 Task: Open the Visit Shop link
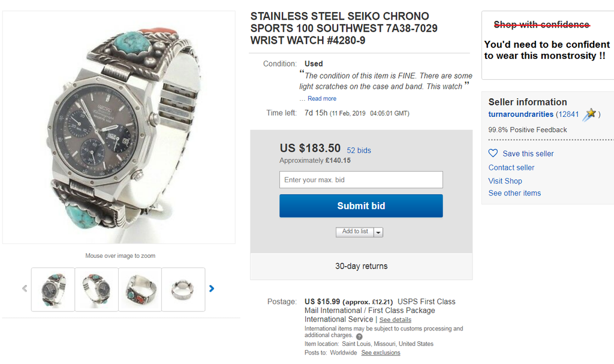pyautogui.click(x=505, y=181)
